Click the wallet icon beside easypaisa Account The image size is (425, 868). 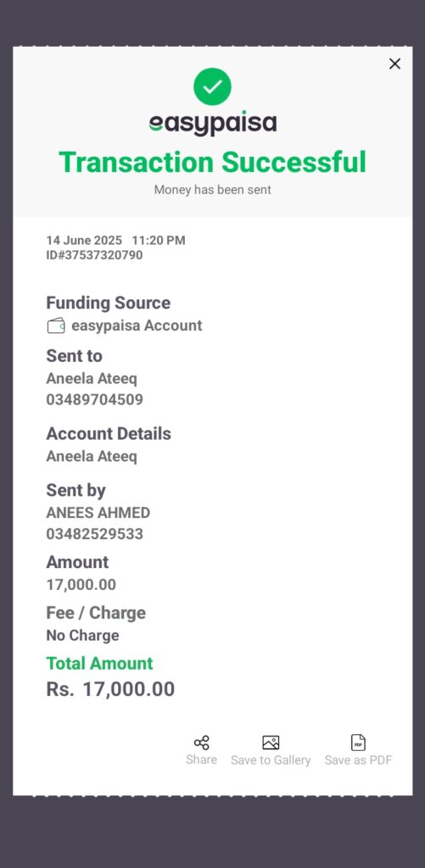(x=56, y=325)
